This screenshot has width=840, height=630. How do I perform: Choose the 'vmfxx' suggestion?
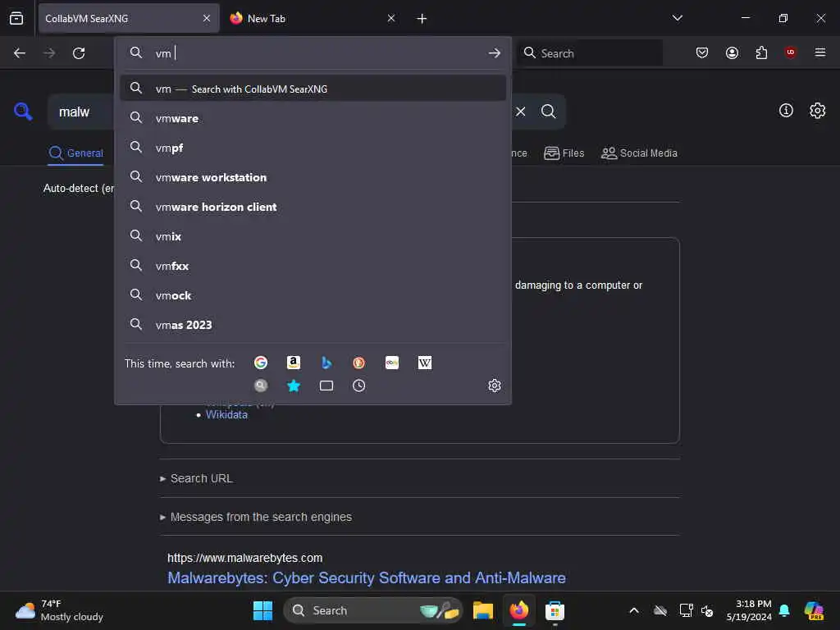click(x=313, y=265)
